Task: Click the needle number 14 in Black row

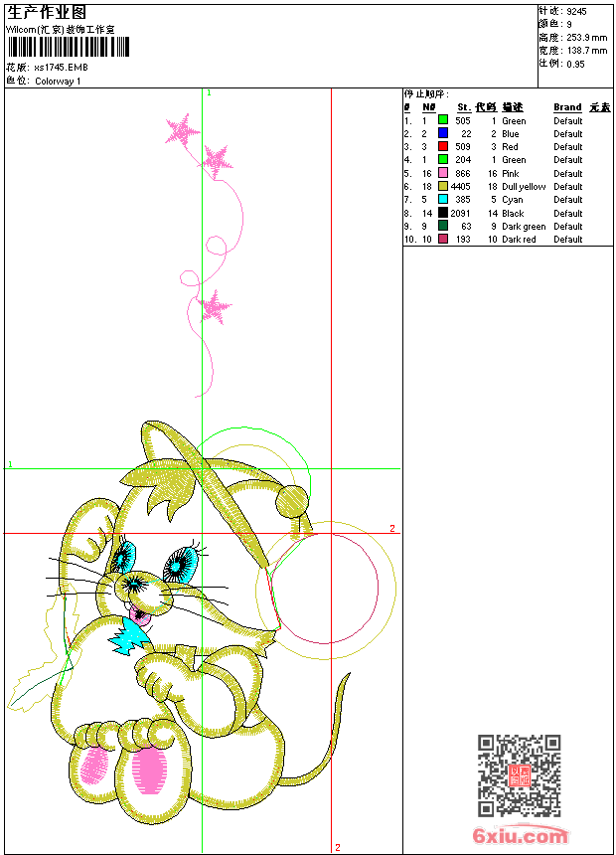Action: tap(427, 213)
